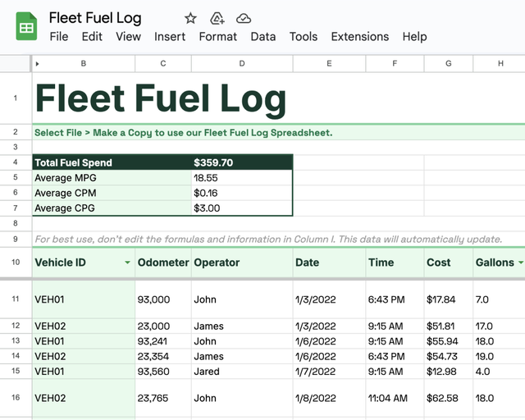Select the Odometer column heading cell

point(163,262)
